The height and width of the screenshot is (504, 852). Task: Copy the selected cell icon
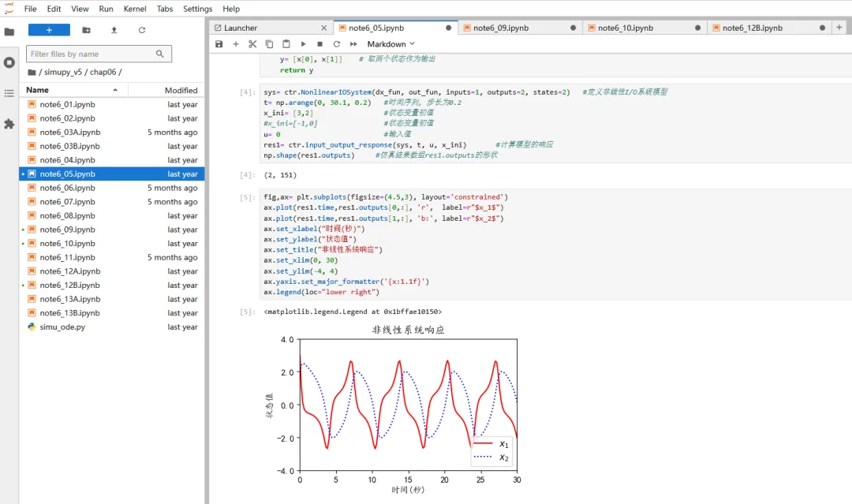270,44
